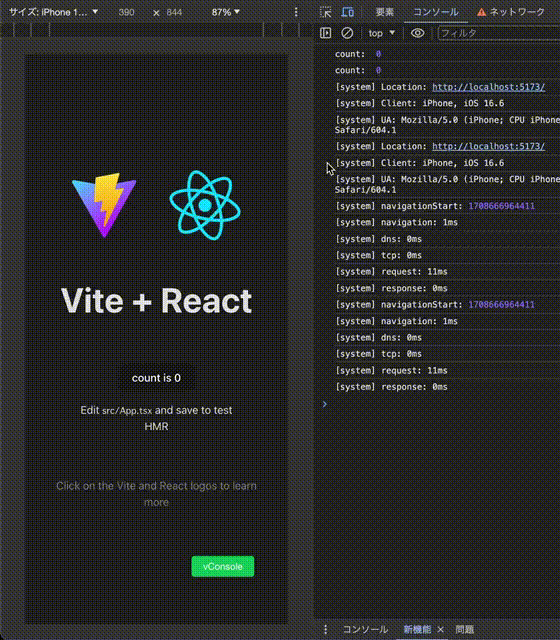Switch to the 要素 tab
This screenshot has width=560, height=640.
[384, 12]
